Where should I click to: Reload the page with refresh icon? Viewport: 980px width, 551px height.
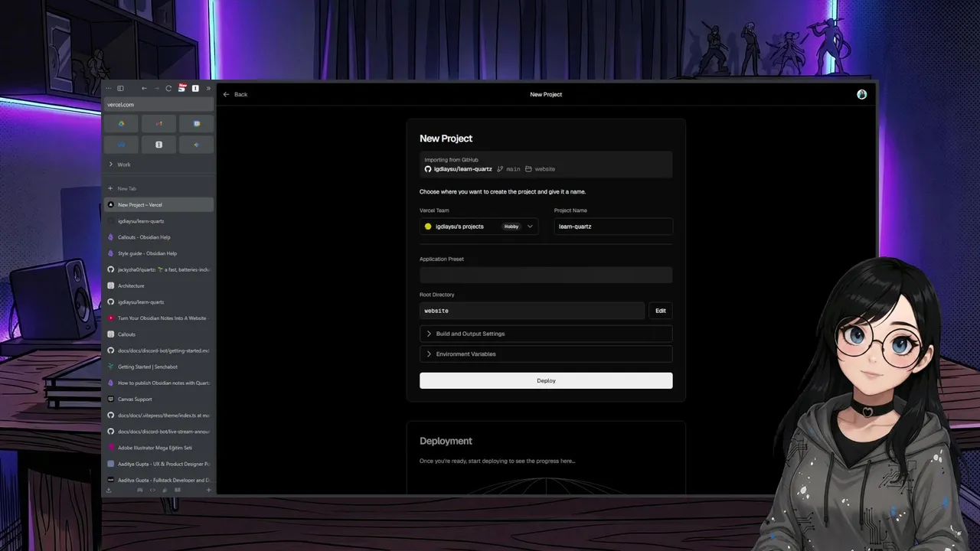point(168,88)
